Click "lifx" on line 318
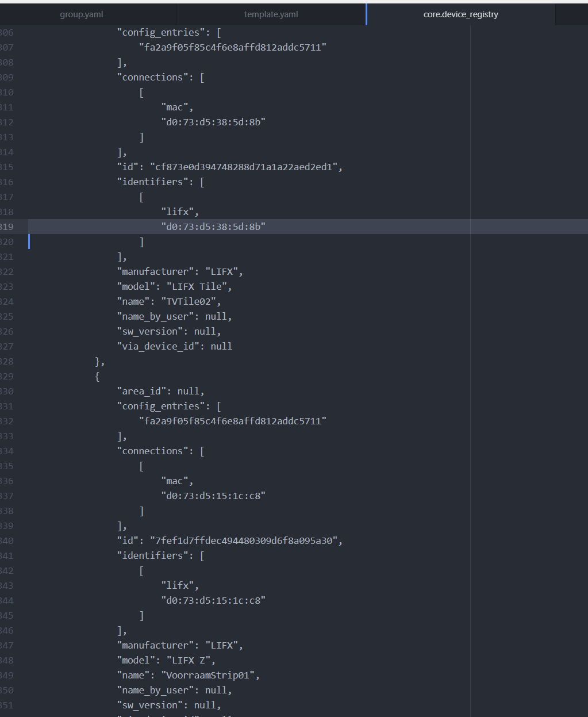Image resolution: width=588 pixels, height=717 pixels. pyautogui.click(x=177, y=212)
